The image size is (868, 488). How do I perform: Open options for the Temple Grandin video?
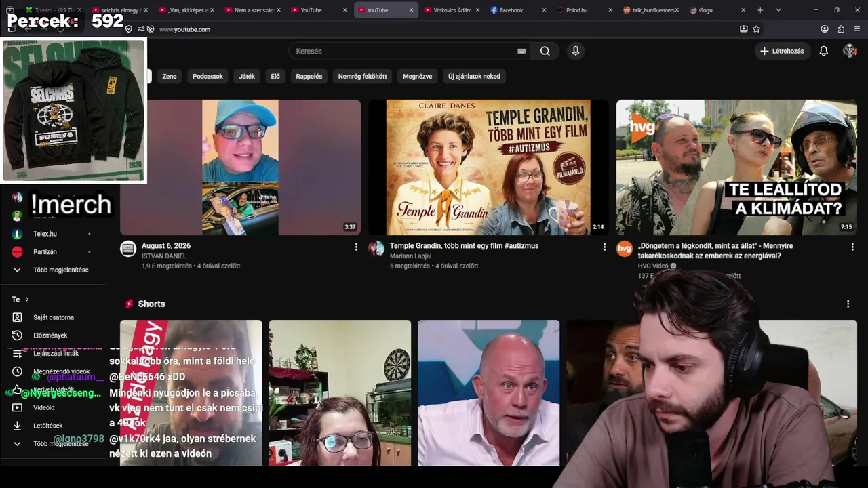604,247
